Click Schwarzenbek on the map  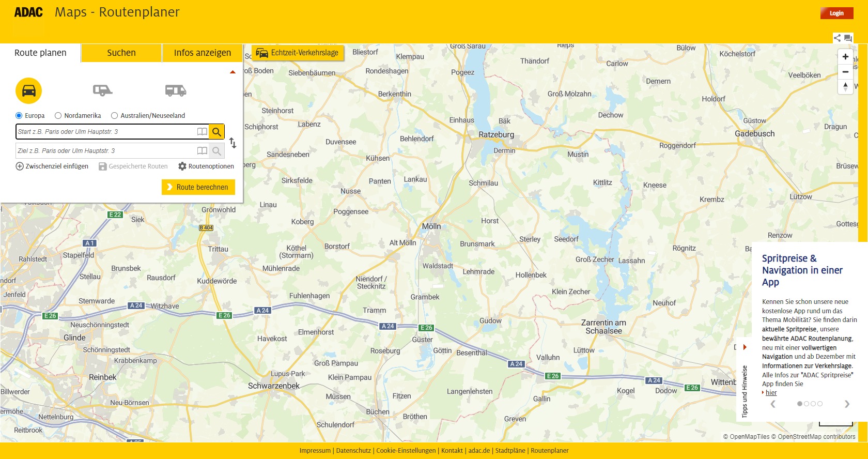click(274, 386)
